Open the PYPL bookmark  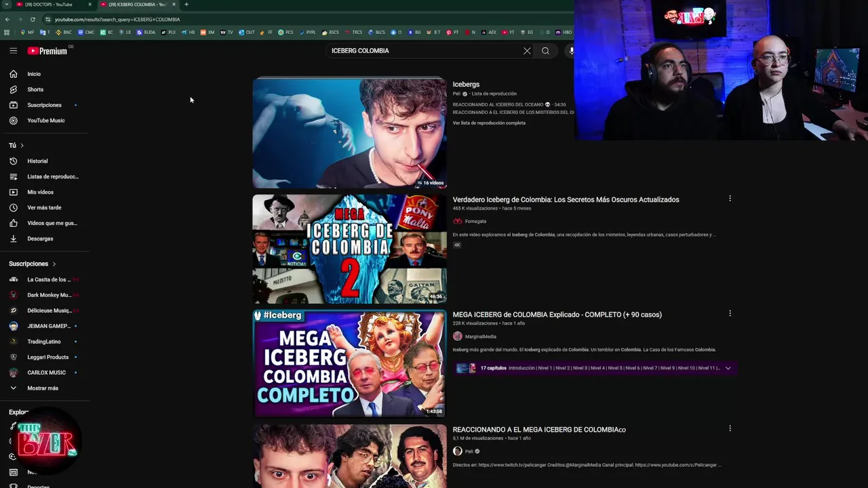point(308,33)
